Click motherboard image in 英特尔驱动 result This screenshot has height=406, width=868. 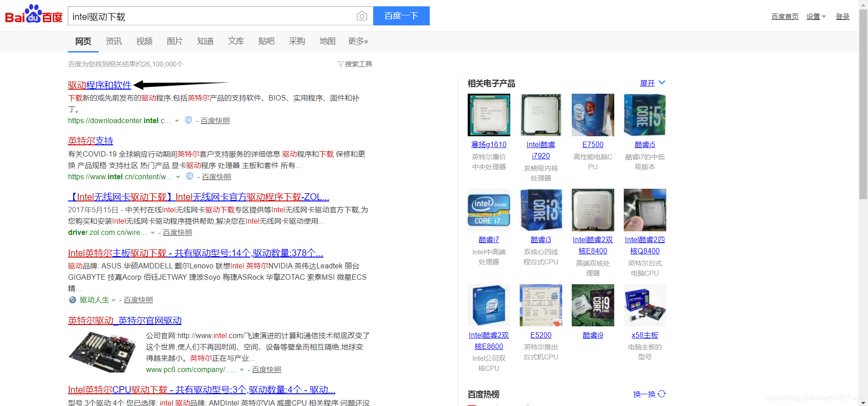click(102, 353)
